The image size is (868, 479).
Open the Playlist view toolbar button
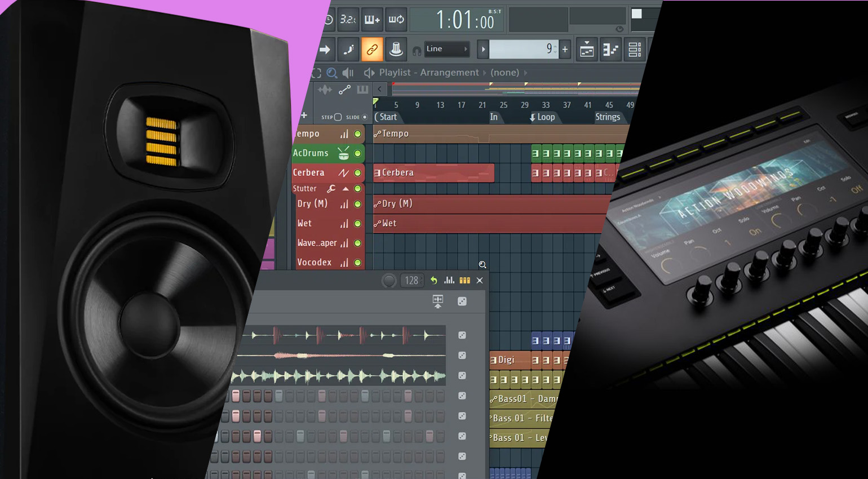[x=587, y=50]
